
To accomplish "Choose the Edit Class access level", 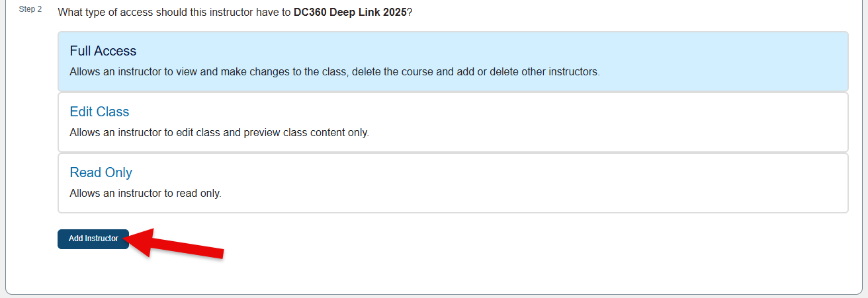I will (453, 122).
